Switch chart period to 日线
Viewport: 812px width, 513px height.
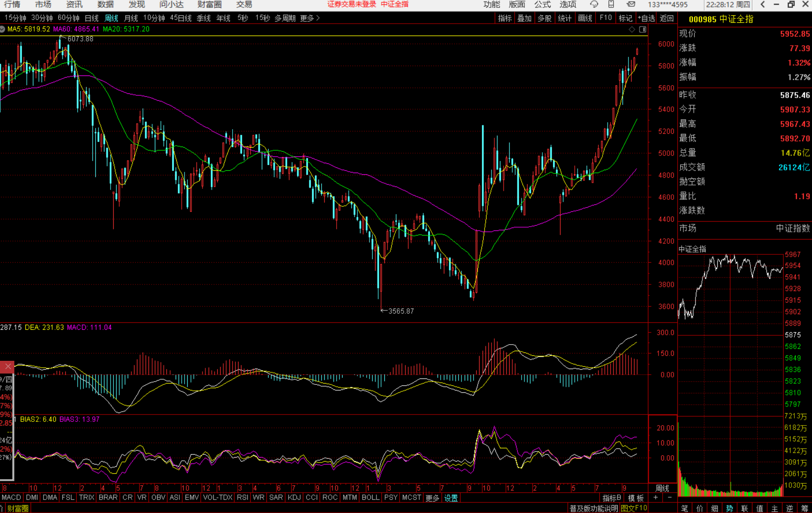pos(92,18)
